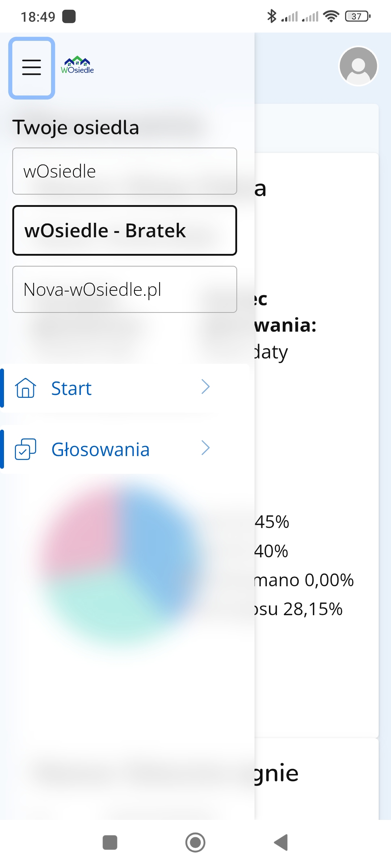Select the Nova-wOsiedle.pl estate
The height and width of the screenshot is (868, 391).
pyautogui.click(x=124, y=289)
